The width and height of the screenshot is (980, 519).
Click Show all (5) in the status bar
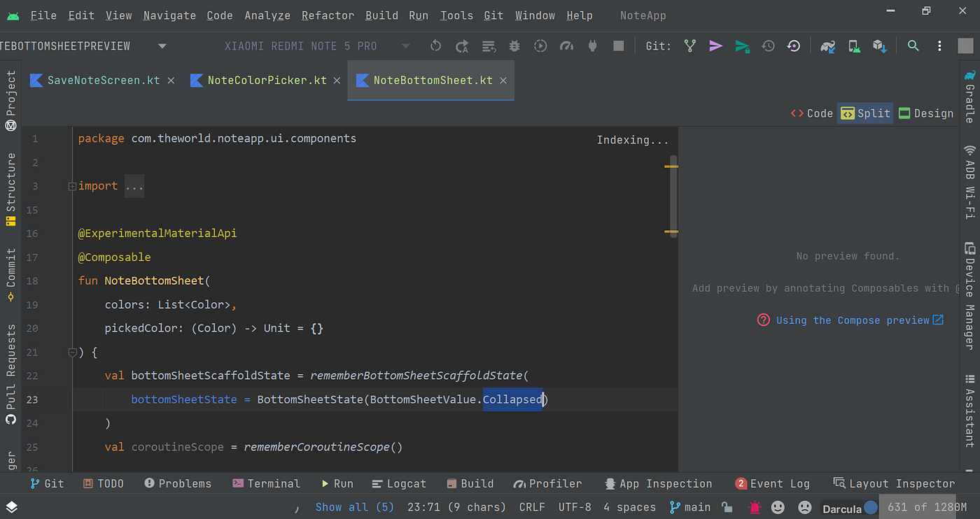[x=355, y=506]
